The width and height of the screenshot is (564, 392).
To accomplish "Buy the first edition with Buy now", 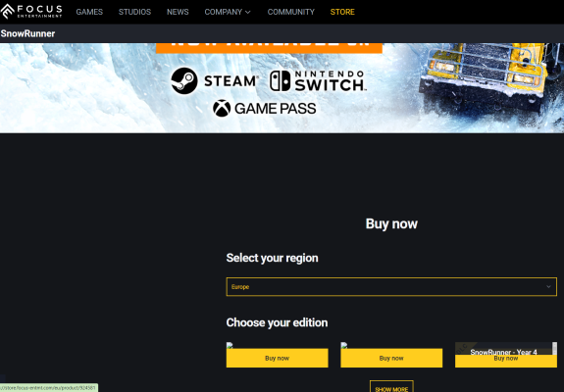I will pos(277,358).
